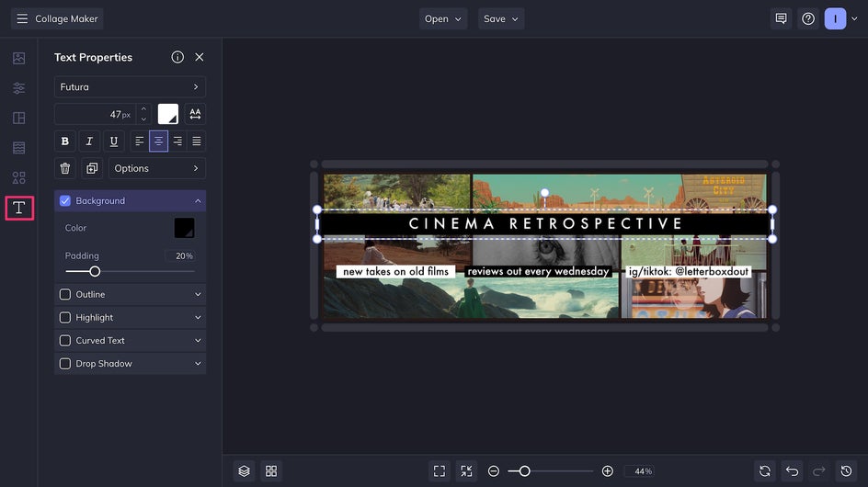Open the Futura font dropdown
The image size is (868, 487).
pos(130,87)
